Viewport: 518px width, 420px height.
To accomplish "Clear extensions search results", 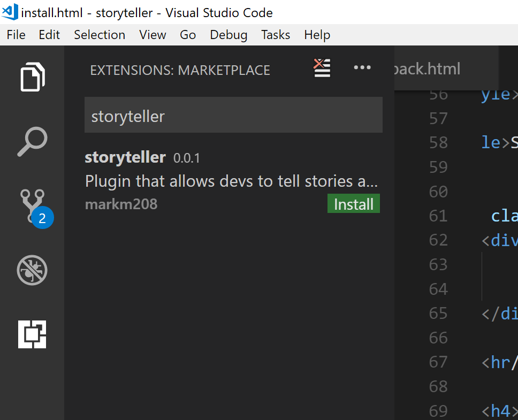I will point(322,68).
